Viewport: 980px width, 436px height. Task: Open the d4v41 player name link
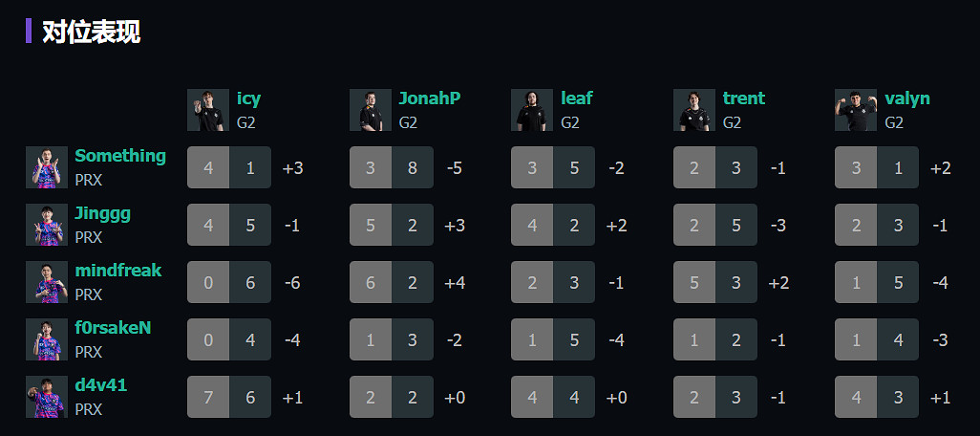pyautogui.click(x=101, y=385)
